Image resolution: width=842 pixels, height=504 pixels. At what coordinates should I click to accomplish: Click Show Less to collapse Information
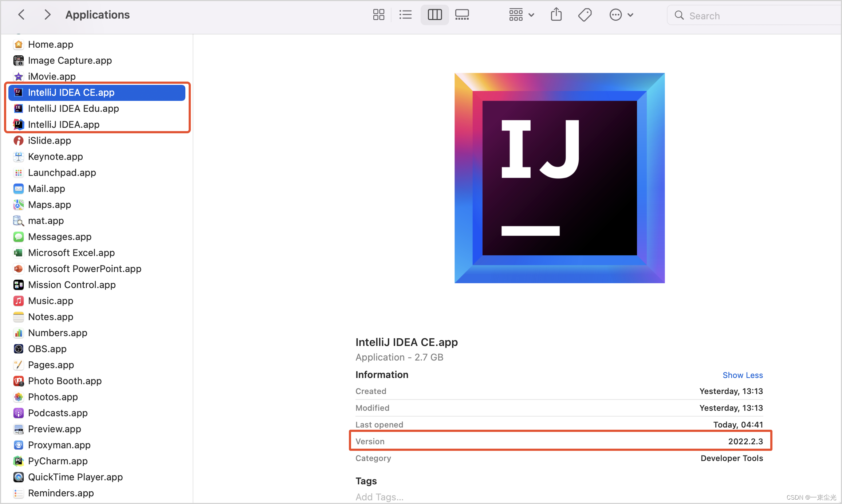pyautogui.click(x=743, y=375)
